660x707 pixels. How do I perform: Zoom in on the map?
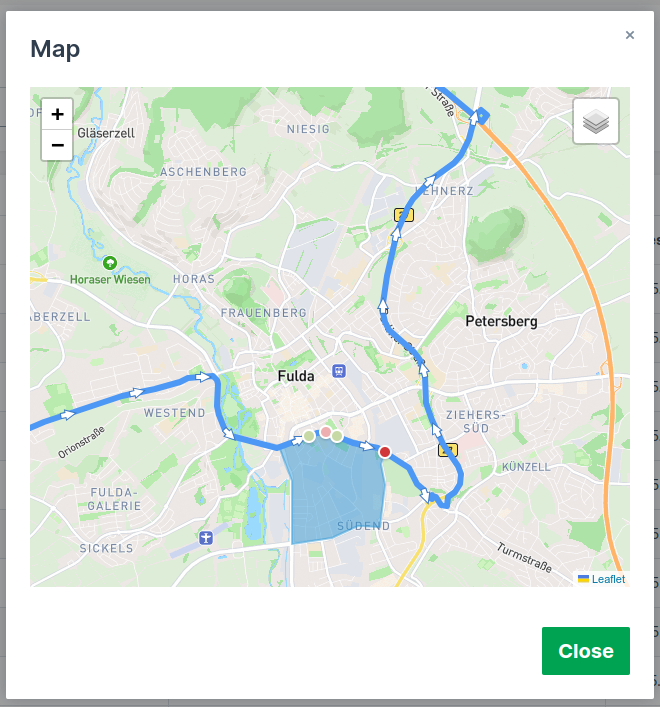[x=57, y=114]
